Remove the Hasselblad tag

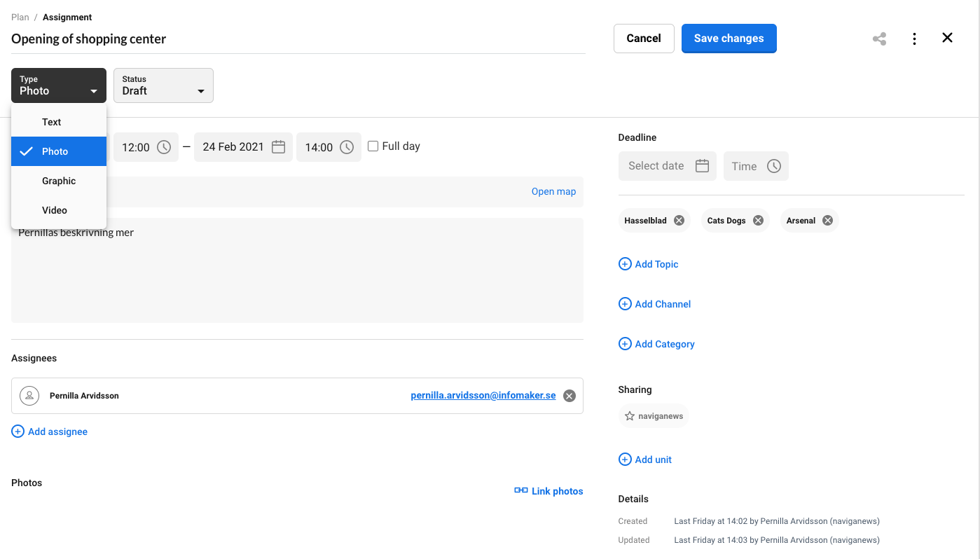tap(679, 221)
